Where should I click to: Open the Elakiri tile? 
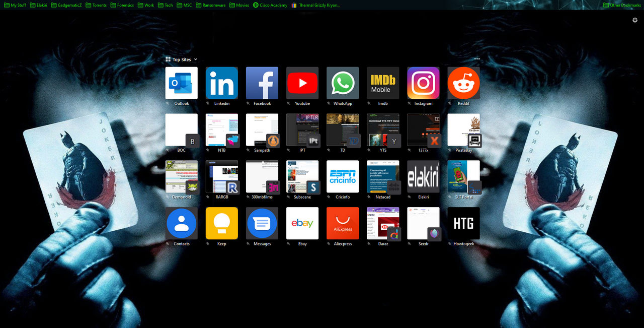(x=423, y=177)
